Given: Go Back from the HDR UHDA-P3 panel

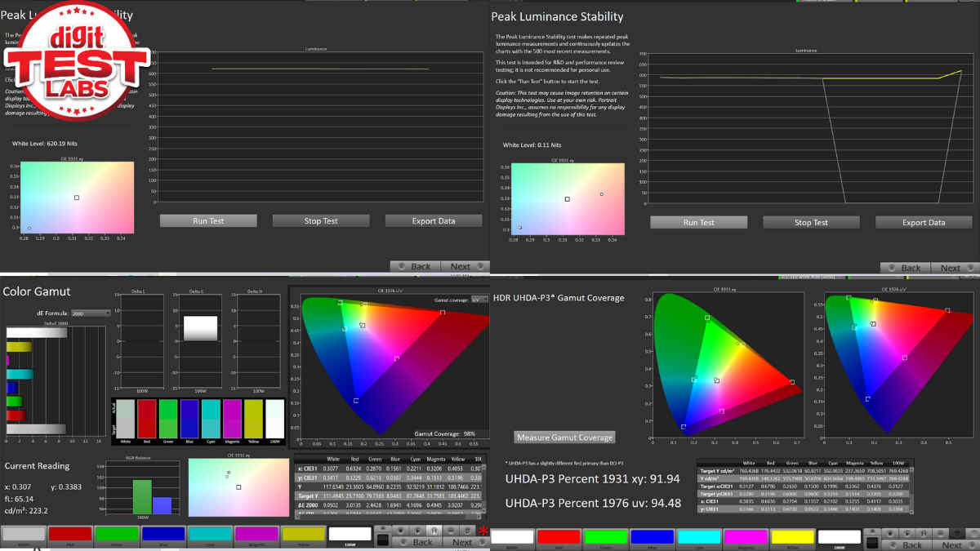Looking at the screenshot, I should [911, 544].
